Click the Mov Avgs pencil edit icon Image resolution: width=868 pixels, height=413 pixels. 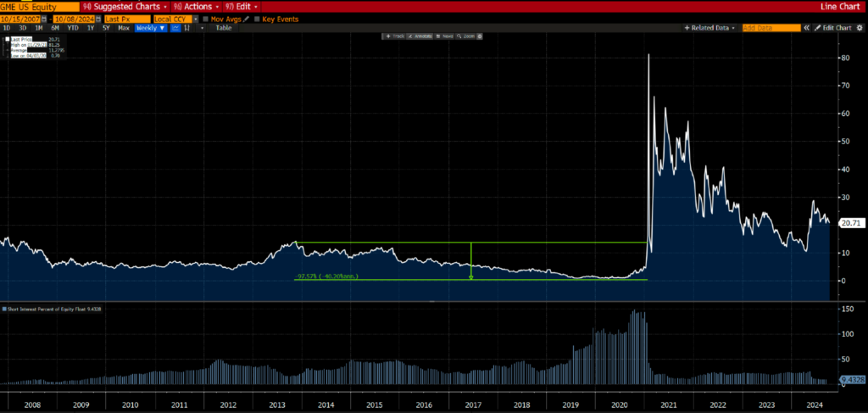click(246, 18)
